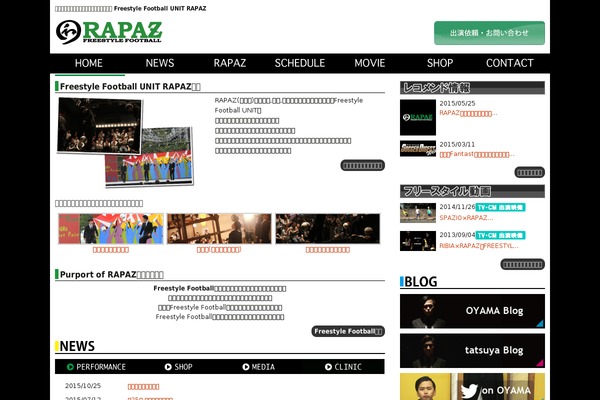Click the Twitter bird icon on OYAMA banner

click(470, 391)
